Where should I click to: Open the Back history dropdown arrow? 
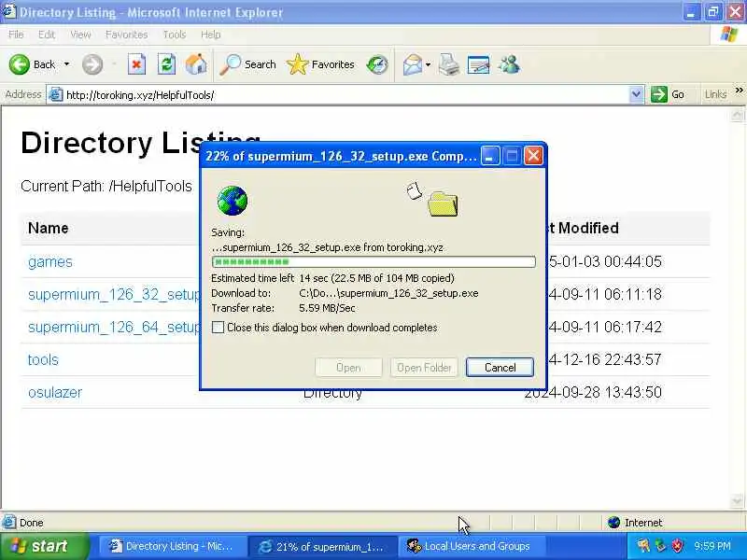[x=66, y=64]
